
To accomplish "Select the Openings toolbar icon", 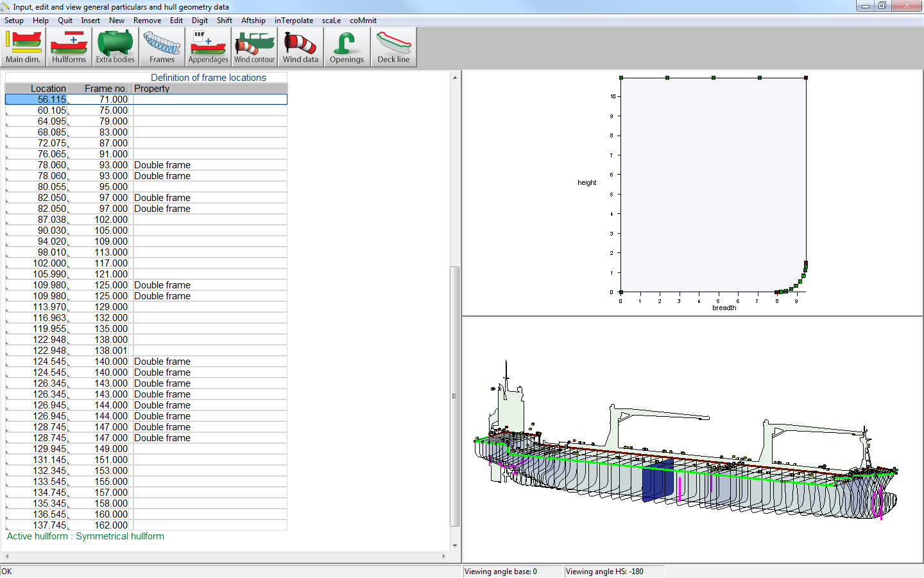I will click(346, 47).
